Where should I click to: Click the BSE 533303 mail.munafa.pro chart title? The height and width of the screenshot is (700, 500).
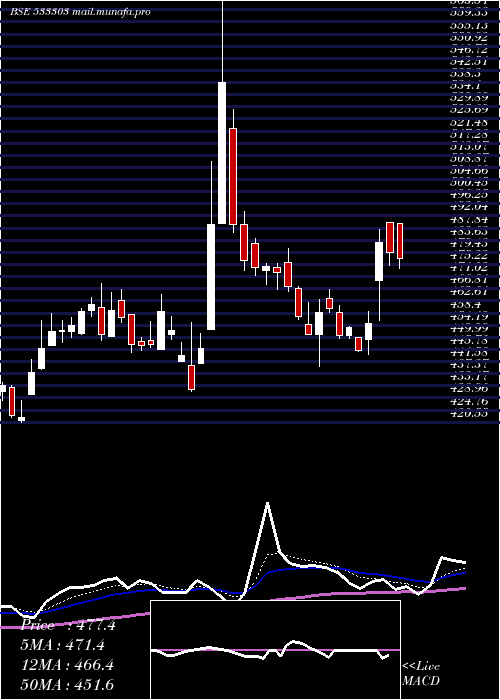pos(80,12)
